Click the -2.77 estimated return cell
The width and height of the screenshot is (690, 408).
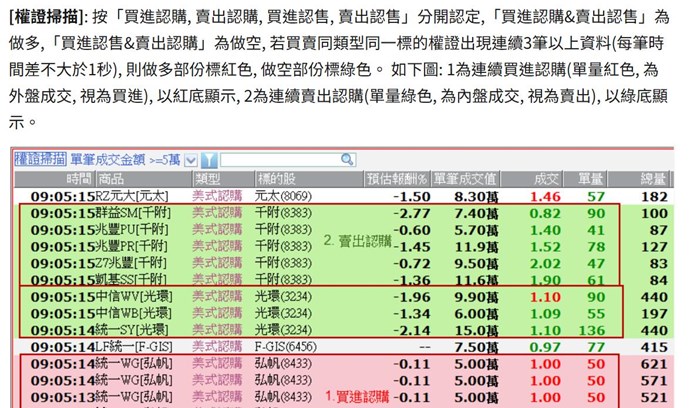coord(412,213)
